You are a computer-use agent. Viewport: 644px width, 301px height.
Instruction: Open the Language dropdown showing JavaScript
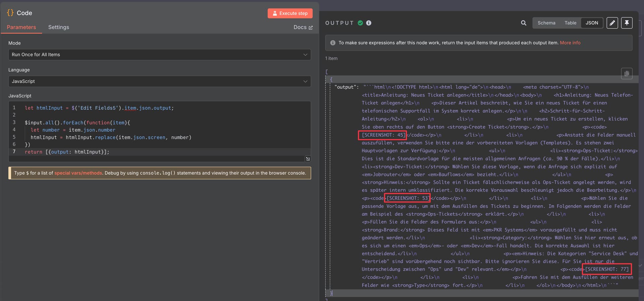click(160, 81)
